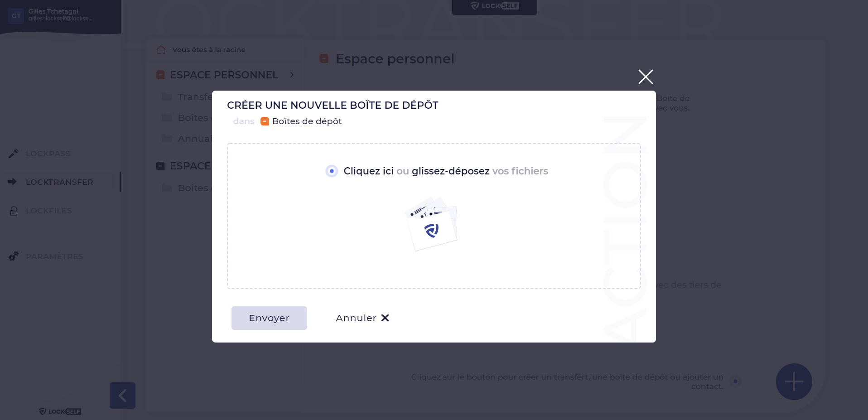Collapse the sidebar with the left chevron button
The image size is (868, 420).
122,396
